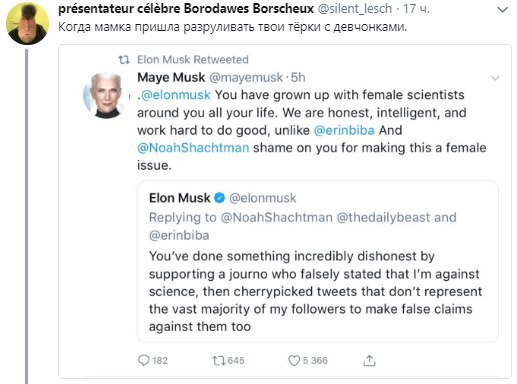The width and height of the screenshot is (517, 384).
Task: Click the share upload icon
Action: click(369, 360)
